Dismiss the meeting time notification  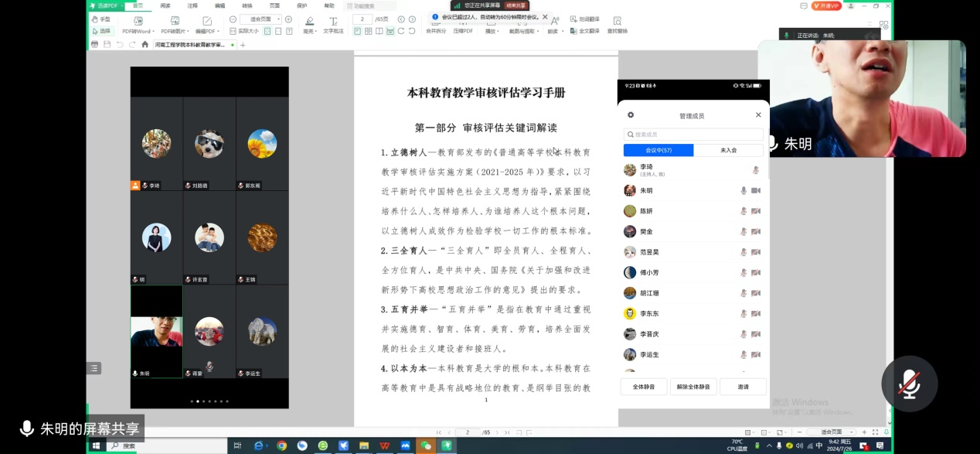pyautogui.click(x=545, y=16)
